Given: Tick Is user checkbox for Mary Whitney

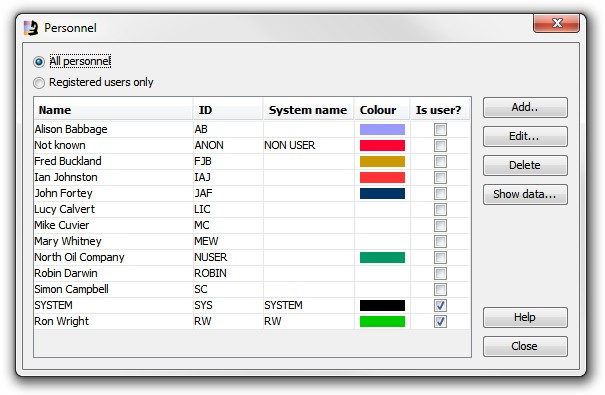Looking at the screenshot, I should click(440, 241).
